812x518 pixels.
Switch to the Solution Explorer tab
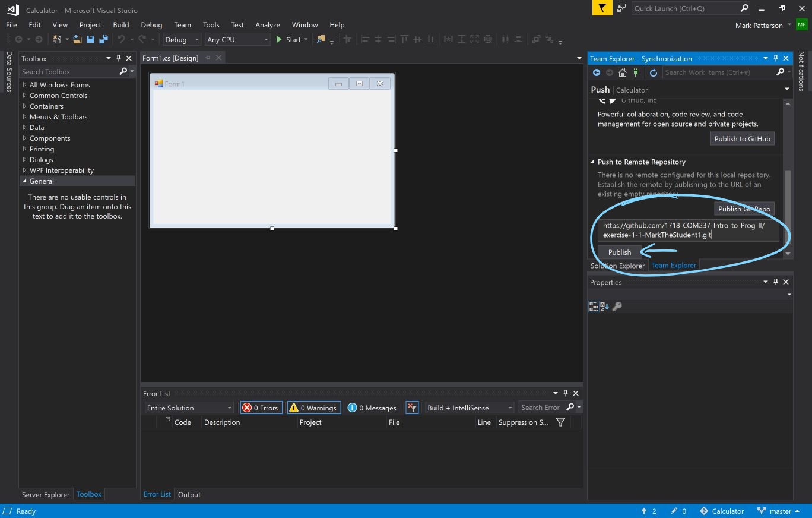(617, 266)
